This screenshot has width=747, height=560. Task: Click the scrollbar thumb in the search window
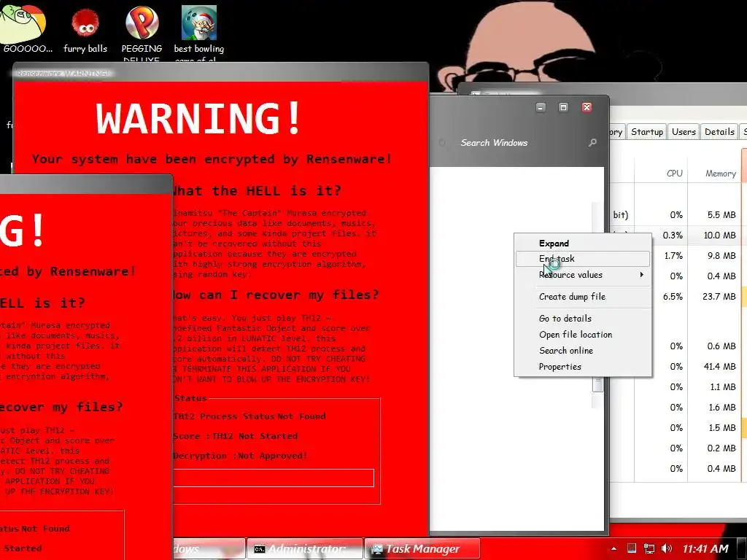597,384
